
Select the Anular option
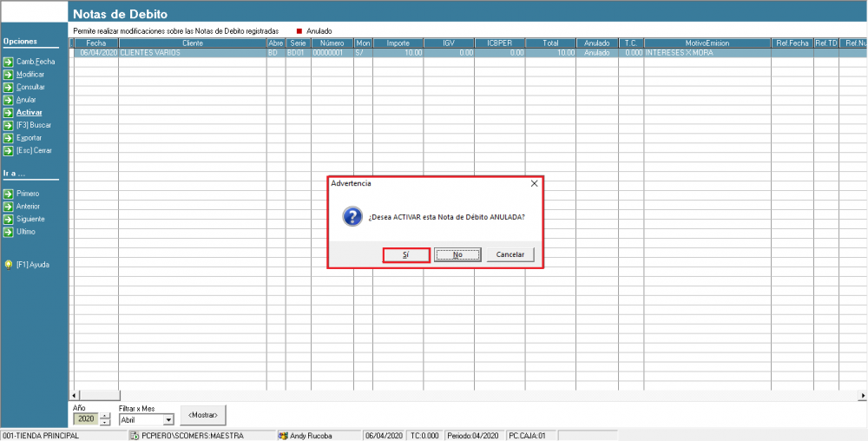[26, 100]
